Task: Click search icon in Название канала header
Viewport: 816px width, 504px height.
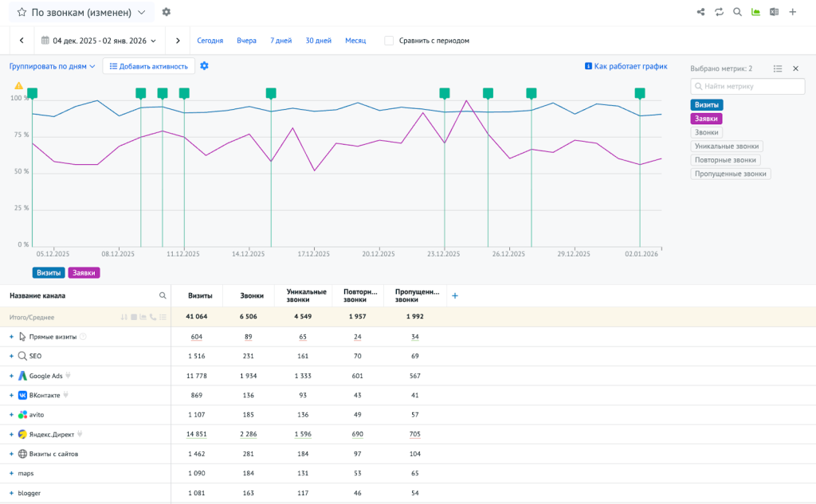Action: point(163,295)
